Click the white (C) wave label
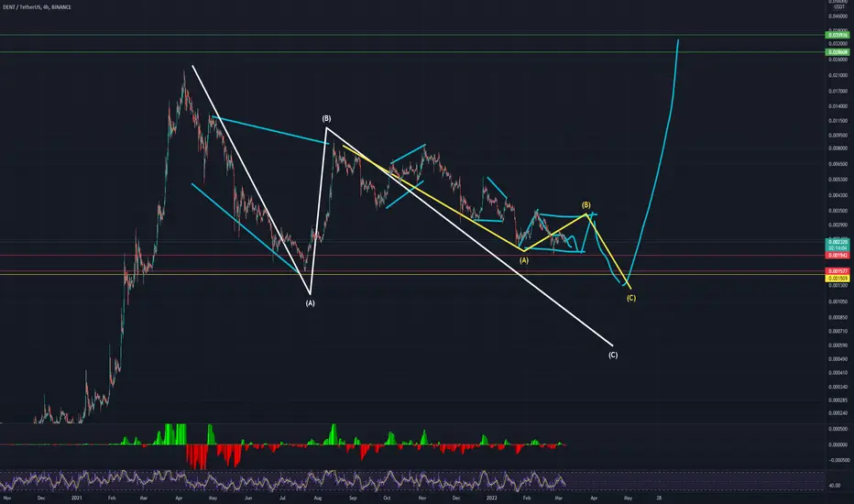 pos(613,355)
